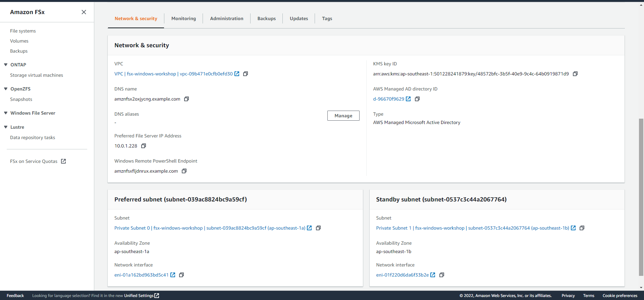Viewport: 644px width, 300px height.
Task: Open Snapshots under OpenZFS
Action: (21, 99)
